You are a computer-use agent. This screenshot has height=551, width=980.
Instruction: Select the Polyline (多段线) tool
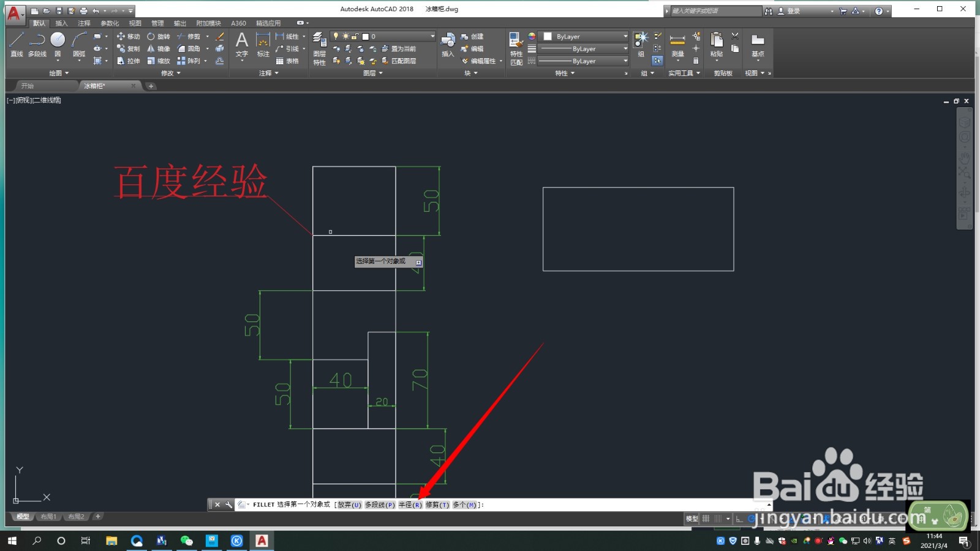[x=37, y=45]
